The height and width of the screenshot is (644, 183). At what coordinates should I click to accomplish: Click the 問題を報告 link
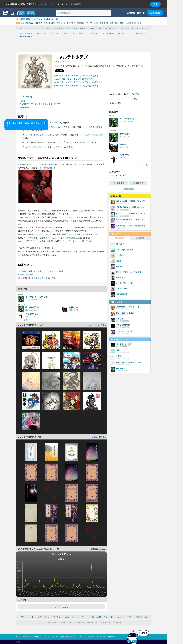[129, 189]
